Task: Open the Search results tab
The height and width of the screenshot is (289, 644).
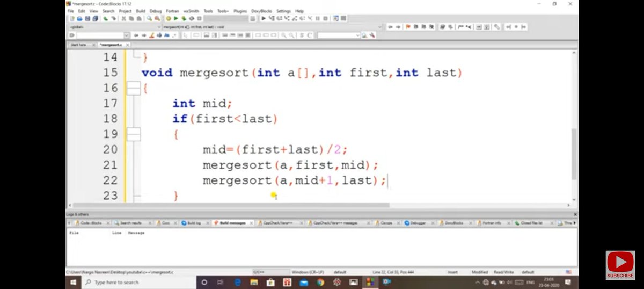Action: coord(131,222)
